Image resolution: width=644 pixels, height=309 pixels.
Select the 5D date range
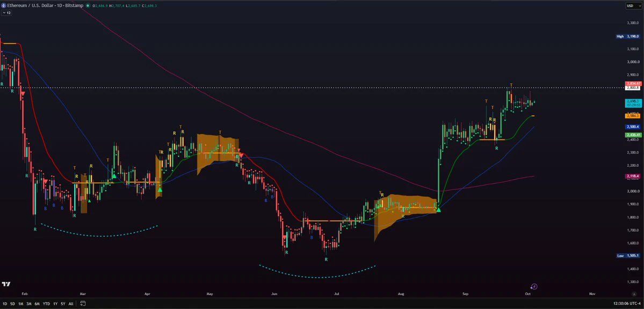[x=13, y=304]
